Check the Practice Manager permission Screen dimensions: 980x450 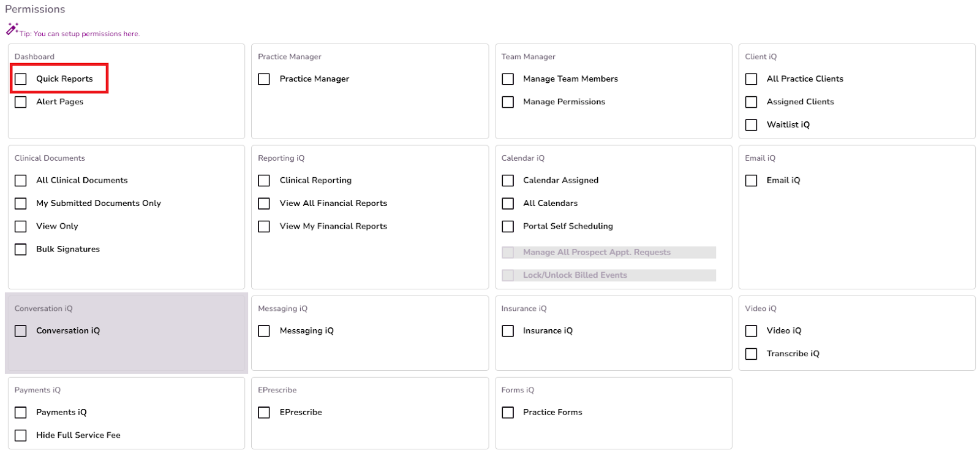coord(264,79)
